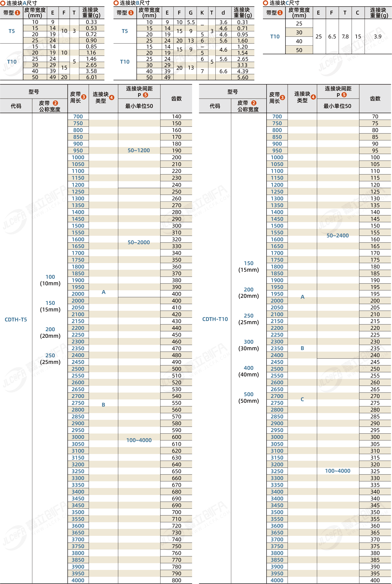
Task: Click tooth count 125
Action: point(375,192)
